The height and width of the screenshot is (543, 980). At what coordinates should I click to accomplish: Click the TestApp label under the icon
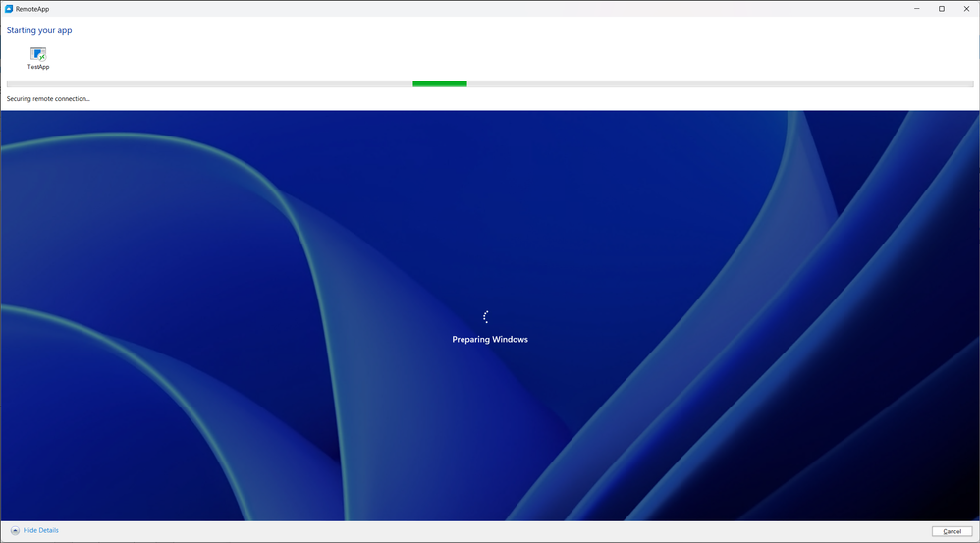click(x=38, y=67)
